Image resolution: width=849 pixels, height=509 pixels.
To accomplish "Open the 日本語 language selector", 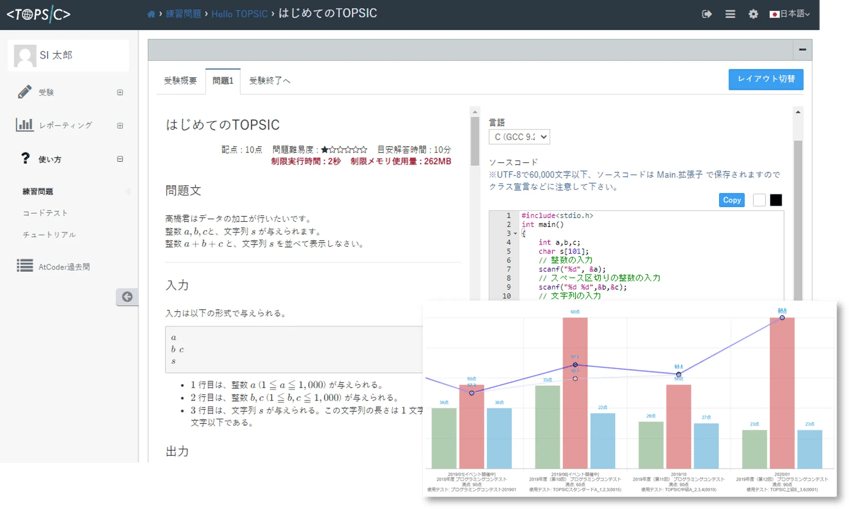I will 790,14.
